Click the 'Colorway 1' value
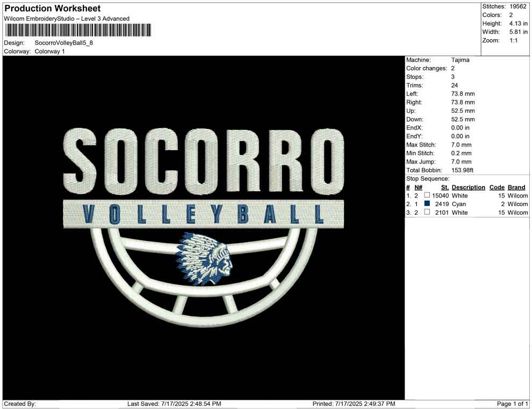 49,52
